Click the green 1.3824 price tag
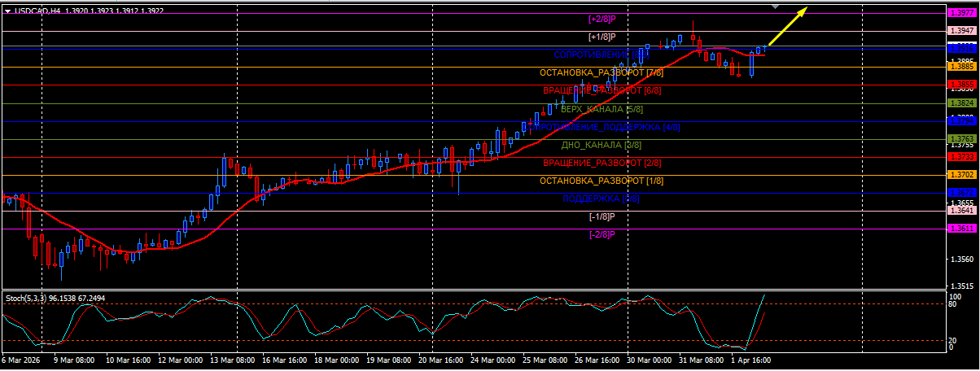The image size is (980, 371). pyautogui.click(x=961, y=103)
